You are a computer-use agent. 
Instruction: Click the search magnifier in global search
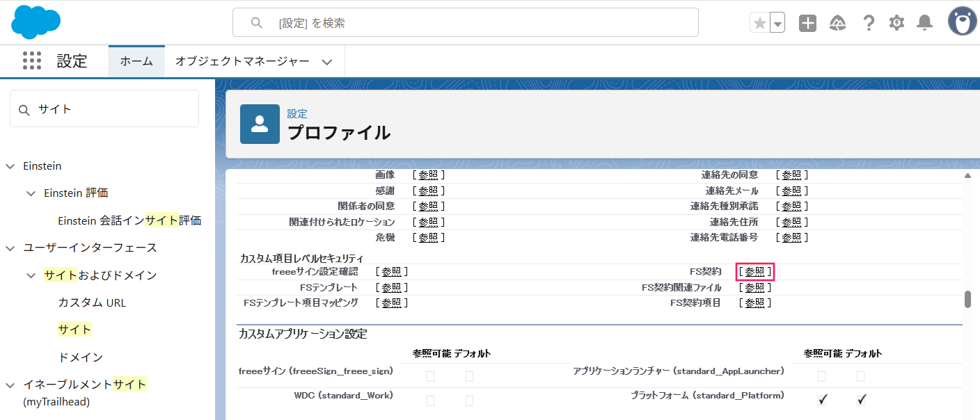tap(256, 23)
